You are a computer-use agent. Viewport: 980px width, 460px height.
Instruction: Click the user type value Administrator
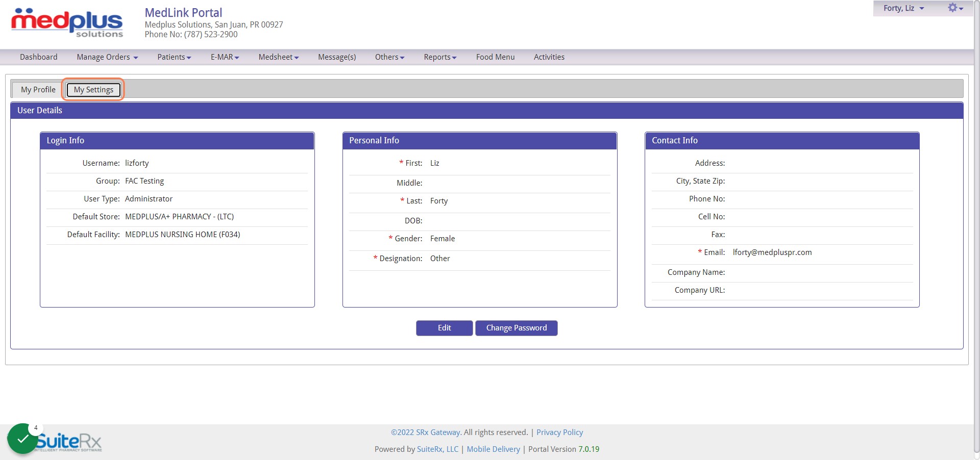149,199
